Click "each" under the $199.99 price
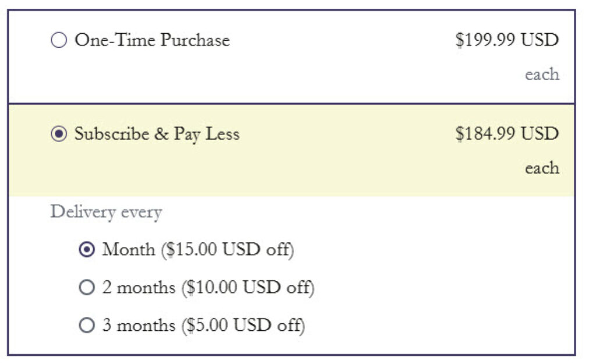Screen dimensions: 596x364 tap(542, 74)
